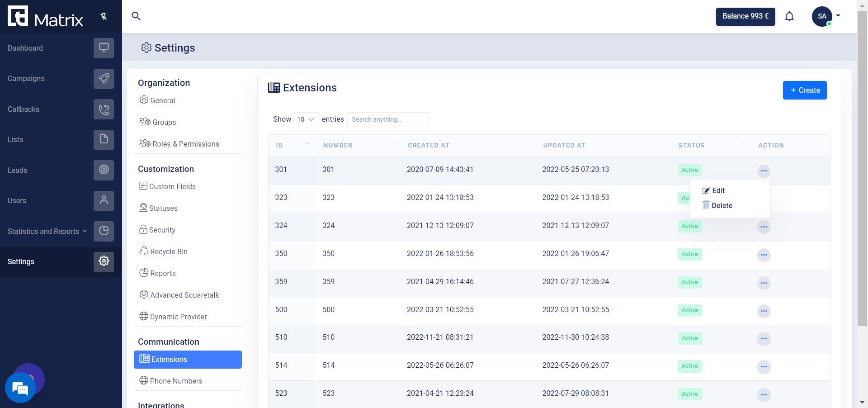Open the search magnifier in header
868x408 pixels.
[136, 16]
